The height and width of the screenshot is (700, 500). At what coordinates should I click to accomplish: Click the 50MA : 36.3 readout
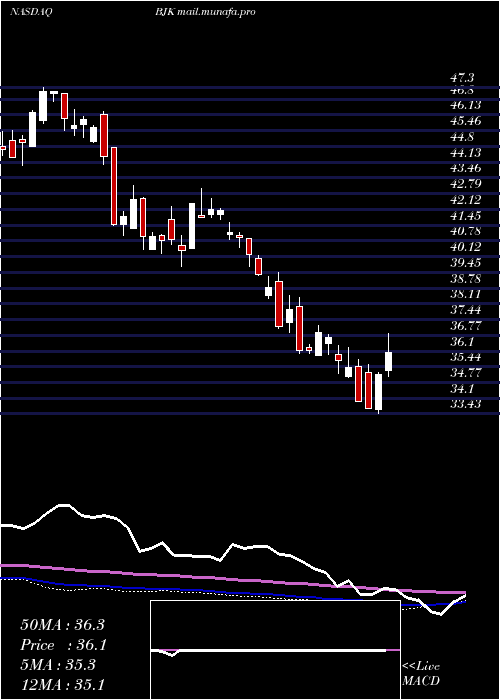pyautogui.click(x=62, y=625)
